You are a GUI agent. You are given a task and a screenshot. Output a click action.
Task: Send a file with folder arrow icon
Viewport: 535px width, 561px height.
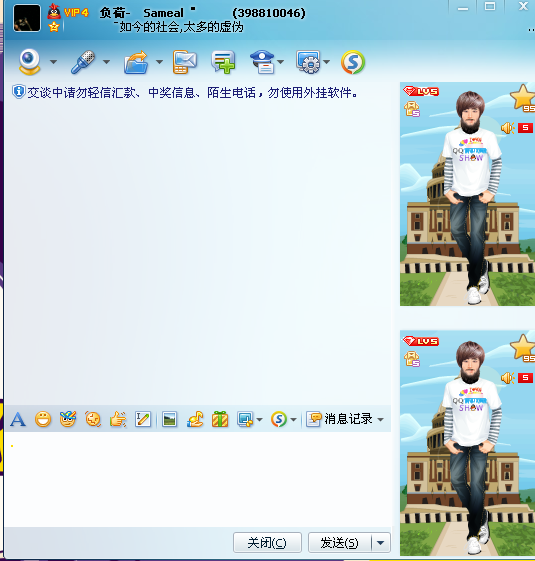pyautogui.click(x=136, y=62)
